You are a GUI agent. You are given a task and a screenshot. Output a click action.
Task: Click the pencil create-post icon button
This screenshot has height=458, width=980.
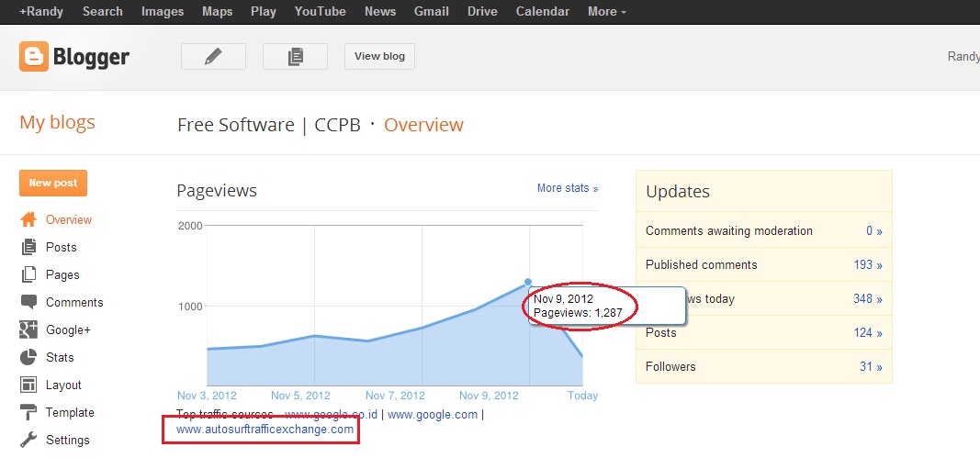pos(213,56)
